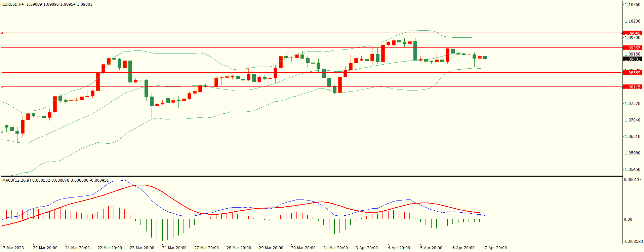Select the red 1.09845 price level tag
The height and width of the screenshot is (252, 644).
coord(632,33)
